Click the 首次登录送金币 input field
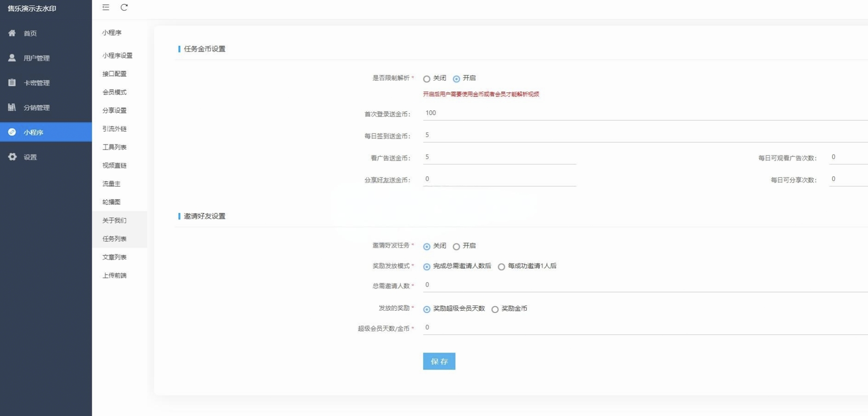Viewport: 868px width, 416px height. (645, 113)
